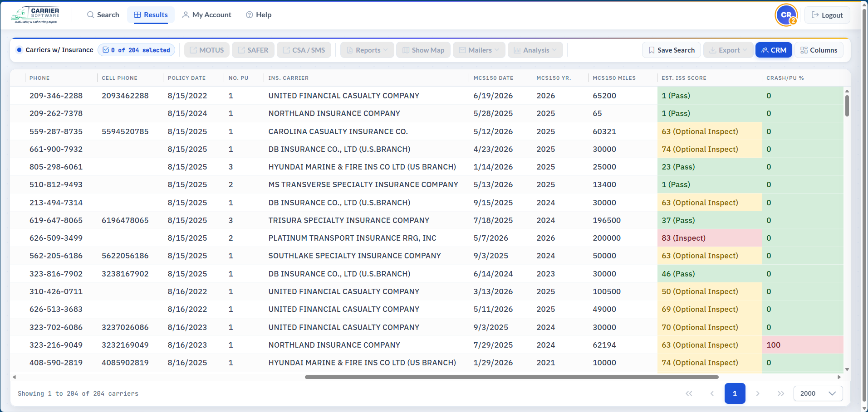Sort by POLICY DATE column header
868x412 pixels.
click(x=186, y=78)
